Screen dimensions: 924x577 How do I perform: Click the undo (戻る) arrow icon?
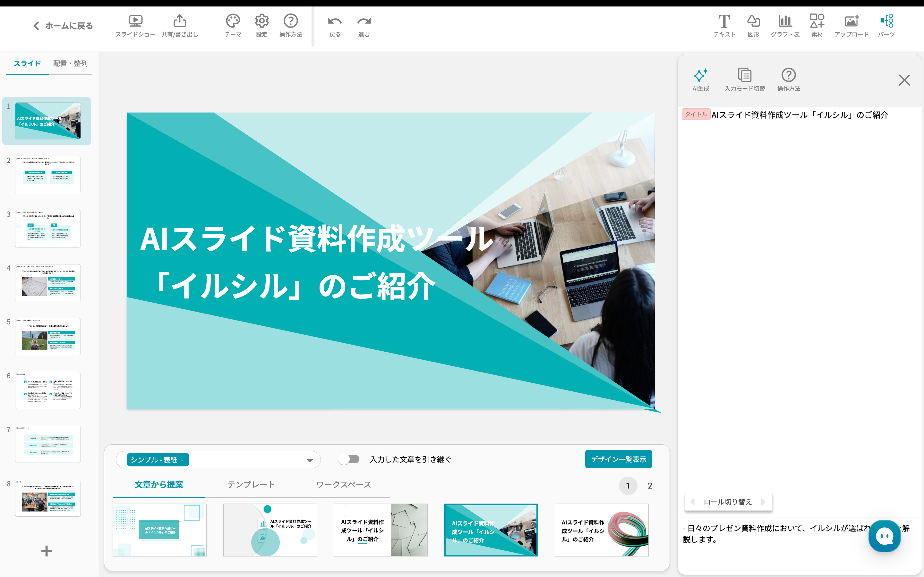point(335,21)
